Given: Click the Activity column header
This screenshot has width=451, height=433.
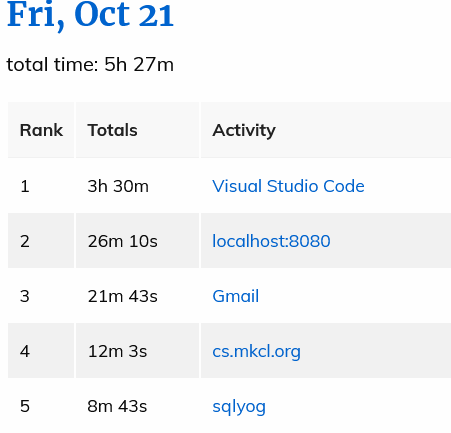Looking at the screenshot, I should pyautogui.click(x=326, y=130).
